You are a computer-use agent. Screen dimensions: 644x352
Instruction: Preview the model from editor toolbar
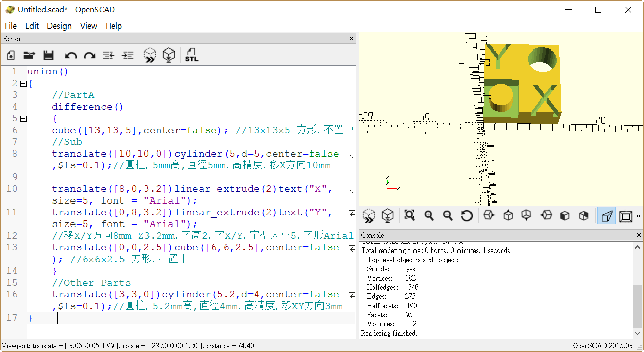tap(150, 55)
